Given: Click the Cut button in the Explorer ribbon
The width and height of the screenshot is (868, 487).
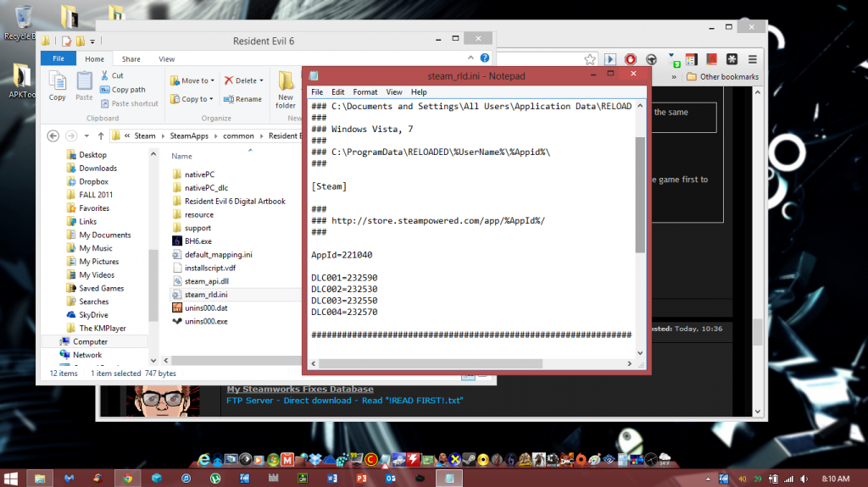Looking at the screenshot, I should (x=113, y=75).
